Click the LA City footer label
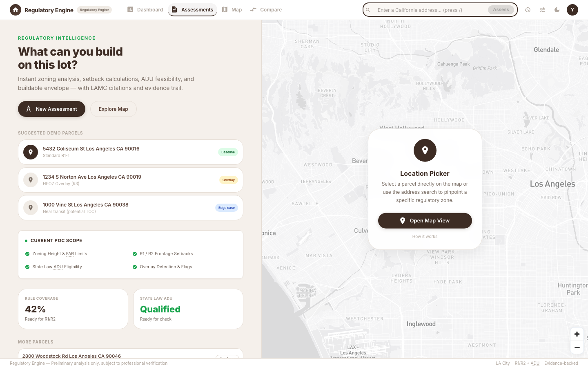Viewport: 588px width, 368px height. [x=503, y=363]
